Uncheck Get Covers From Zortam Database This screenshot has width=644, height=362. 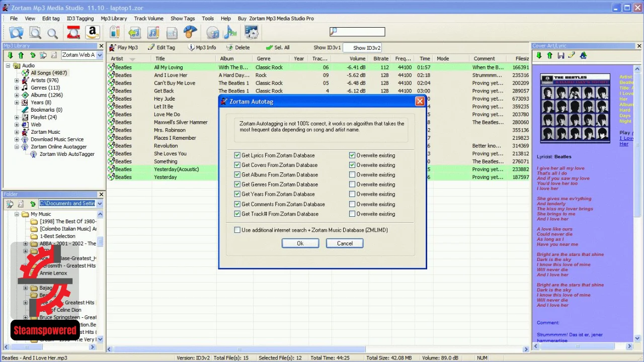click(237, 165)
